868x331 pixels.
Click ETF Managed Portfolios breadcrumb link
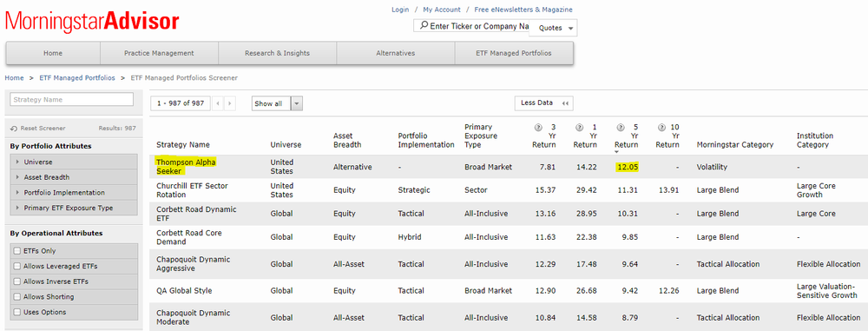point(77,78)
